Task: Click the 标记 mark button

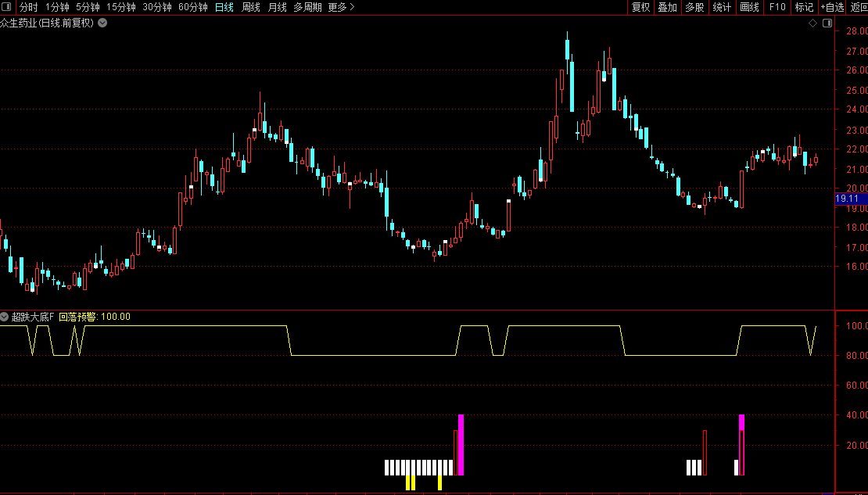Action: (x=805, y=7)
